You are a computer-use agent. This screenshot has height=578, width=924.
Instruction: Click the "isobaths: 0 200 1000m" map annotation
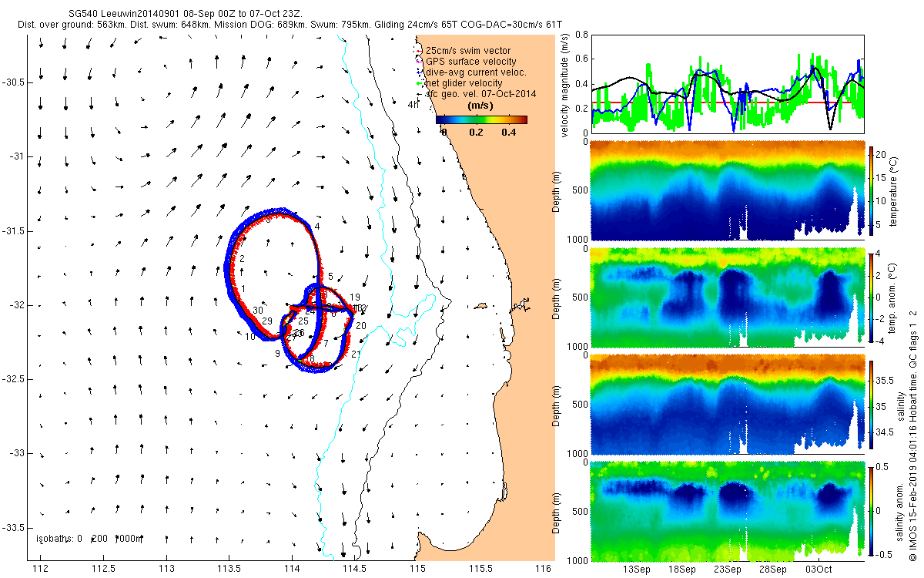click(89, 538)
